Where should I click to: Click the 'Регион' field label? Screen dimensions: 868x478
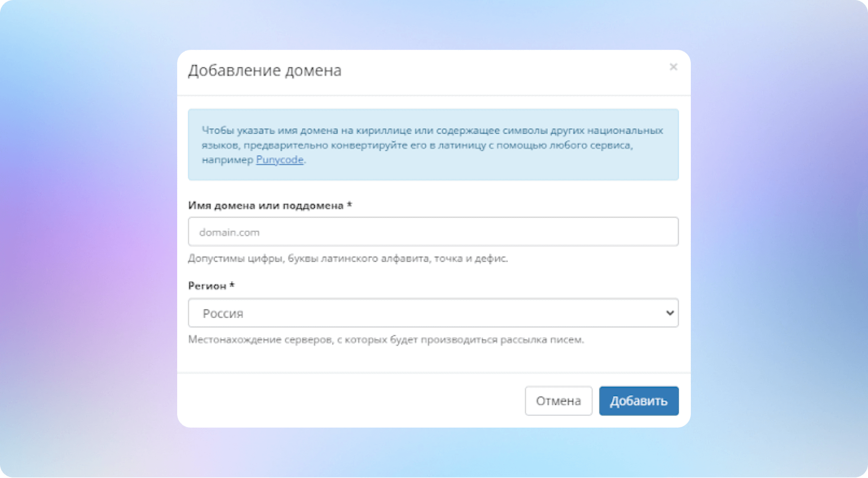[207, 286]
